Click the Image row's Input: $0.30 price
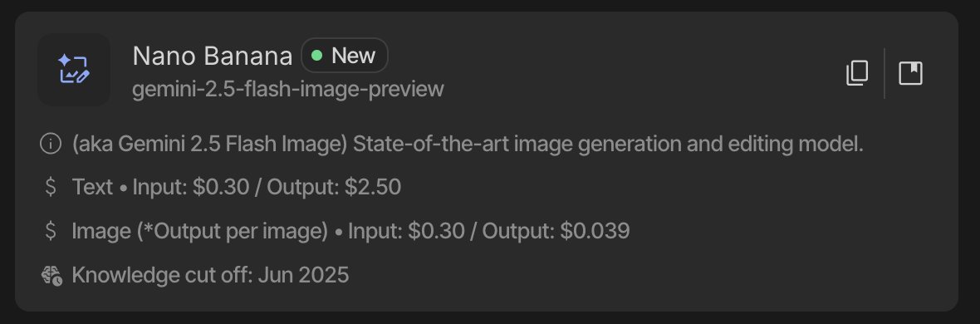This screenshot has width=980, height=324. (x=406, y=231)
